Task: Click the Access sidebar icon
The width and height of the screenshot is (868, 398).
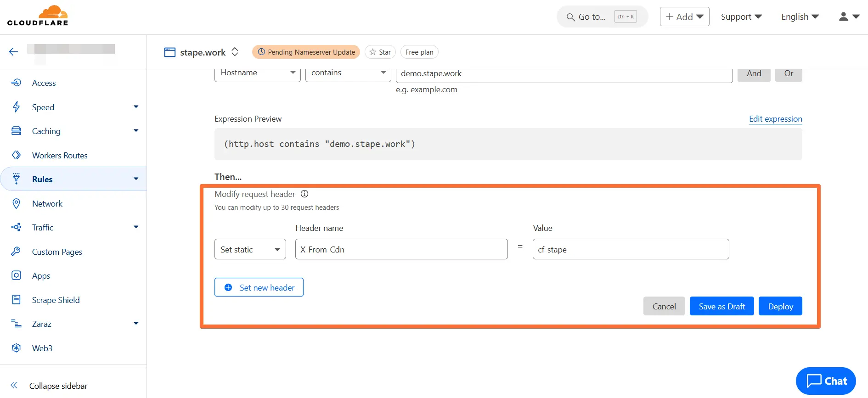Action: click(x=16, y=83)
